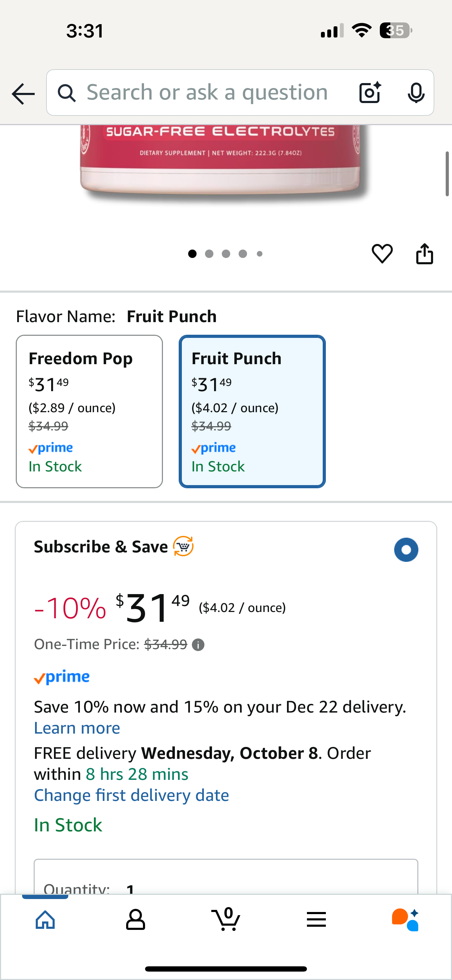Select Subscribe & Save radio button
Screen dimensions: 452x980
click(406, 550)
